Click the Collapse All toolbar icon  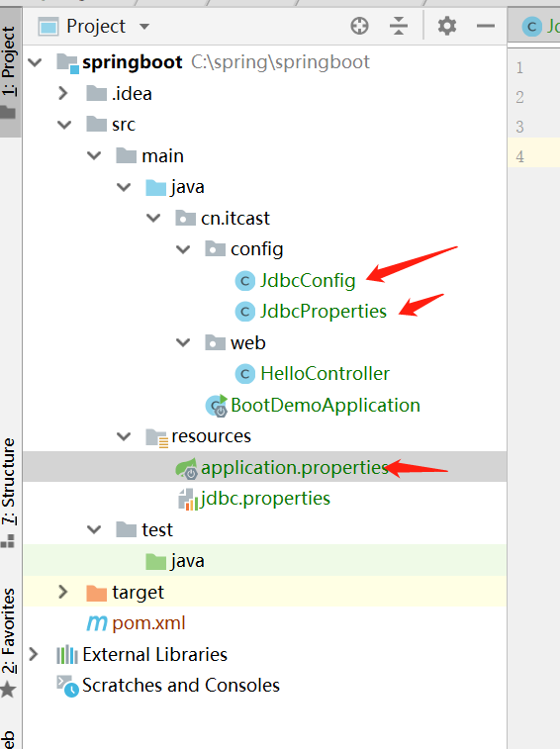point(399,26)
